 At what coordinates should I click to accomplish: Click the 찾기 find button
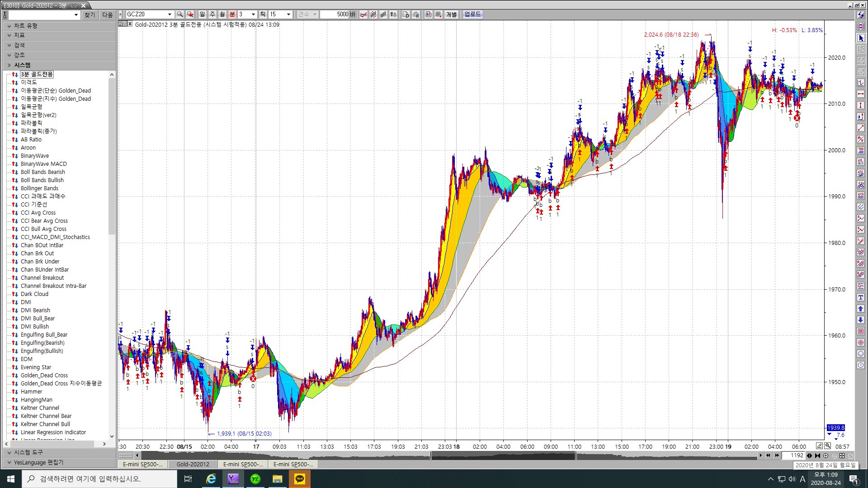90,15
